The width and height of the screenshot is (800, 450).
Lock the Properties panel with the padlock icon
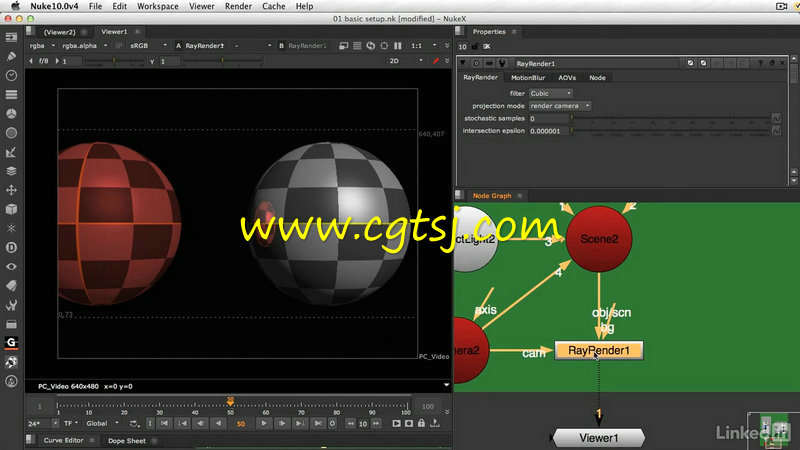pos(475,46)
